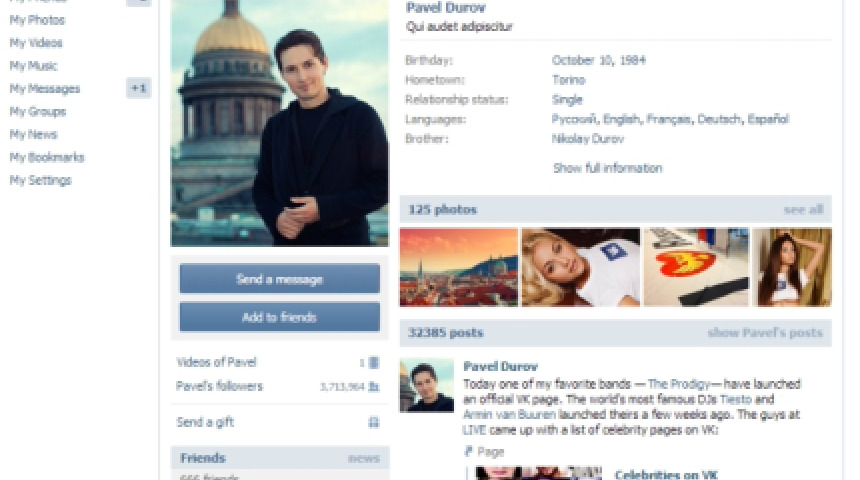Click the Page icon under the post
The image size is (860, 480).
tap(468, 451)
